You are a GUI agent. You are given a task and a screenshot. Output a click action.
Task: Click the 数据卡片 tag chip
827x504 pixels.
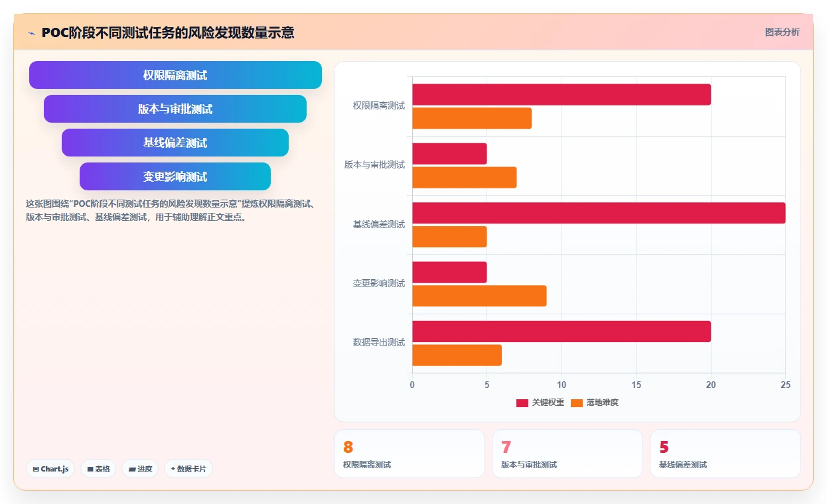click(188, 469)
